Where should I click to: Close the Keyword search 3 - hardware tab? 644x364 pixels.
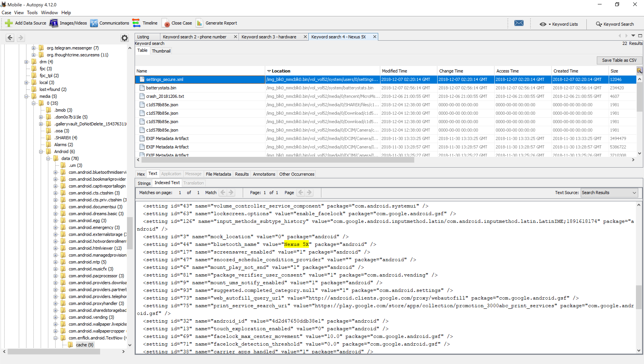click(305, 37)
